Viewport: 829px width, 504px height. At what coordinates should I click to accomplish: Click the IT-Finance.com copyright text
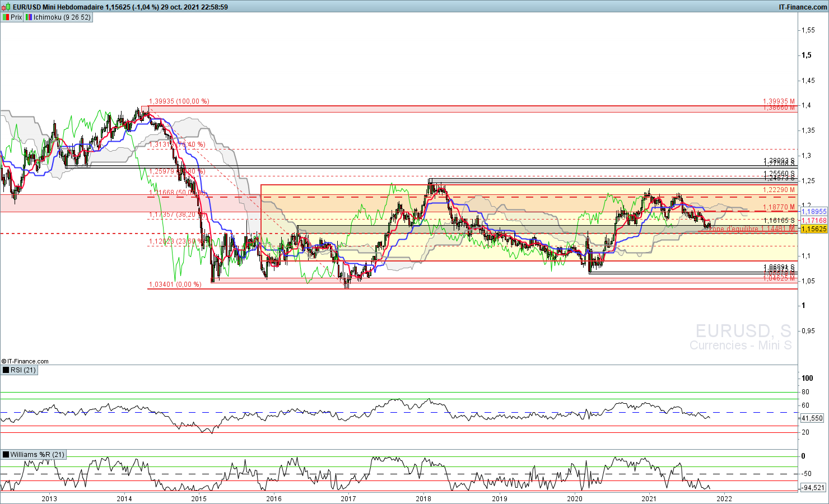[25, 361]
